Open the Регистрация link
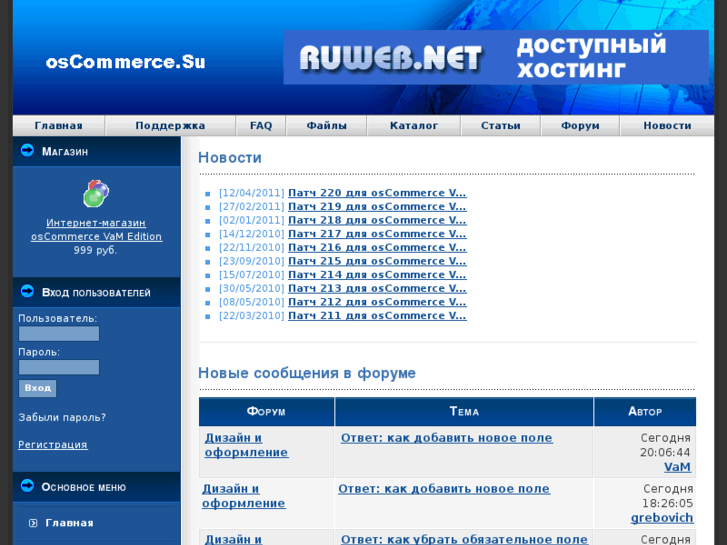Viewport: 727px width, 545px height. (x=53, y=444)
